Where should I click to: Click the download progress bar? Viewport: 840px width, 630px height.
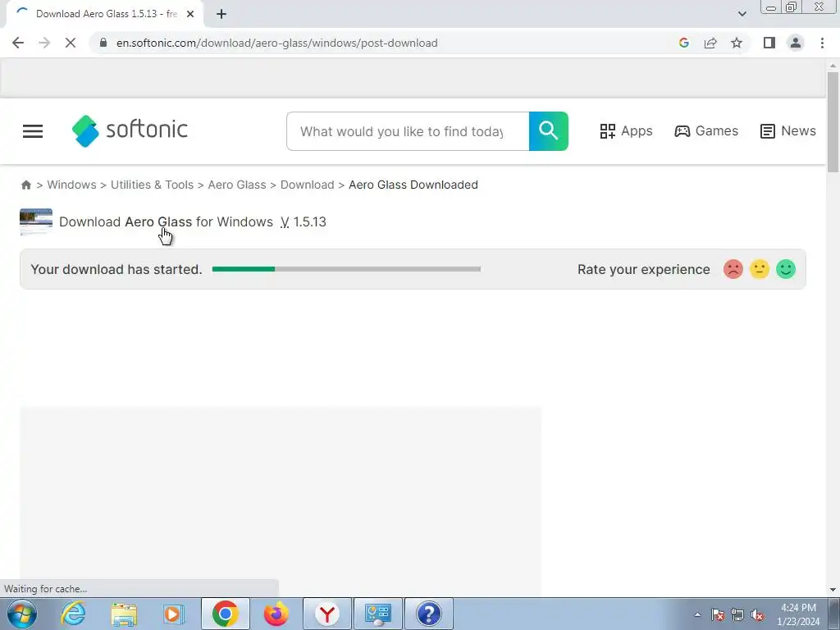[346, 269]
